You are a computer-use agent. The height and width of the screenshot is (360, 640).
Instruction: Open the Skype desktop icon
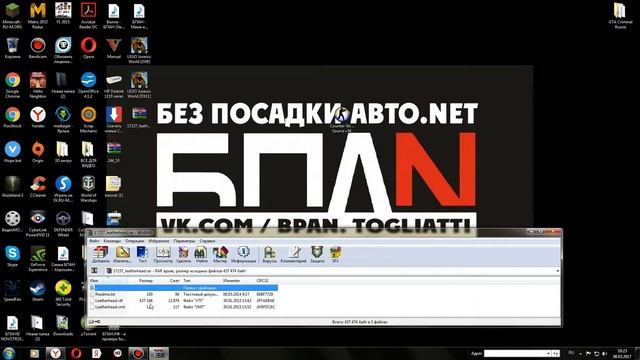pos(12,256)
